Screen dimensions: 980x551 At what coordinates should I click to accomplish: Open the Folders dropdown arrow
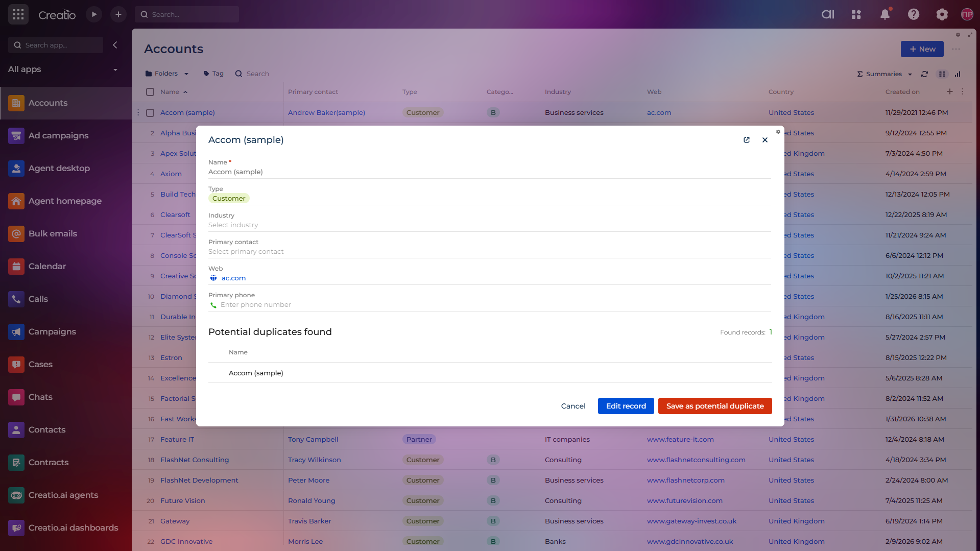click(186, 74)
